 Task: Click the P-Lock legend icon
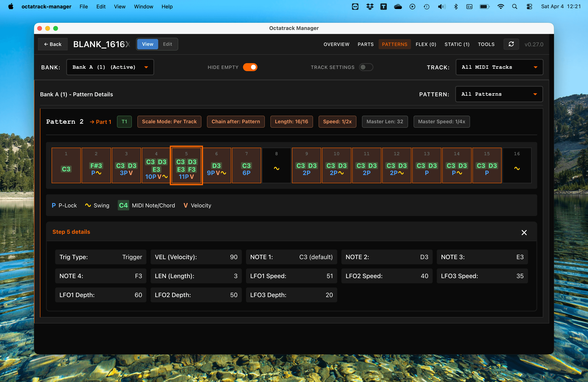[53, 205]
